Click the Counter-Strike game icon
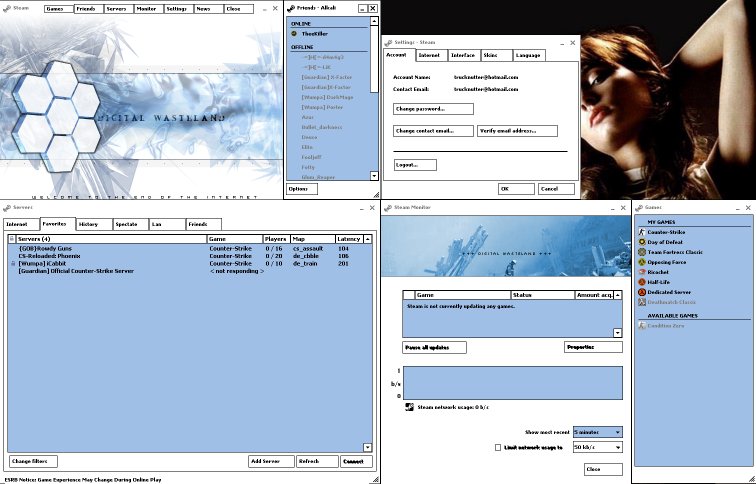The height and width of the screenshot is (484, 756). click(x=642, y=232)
